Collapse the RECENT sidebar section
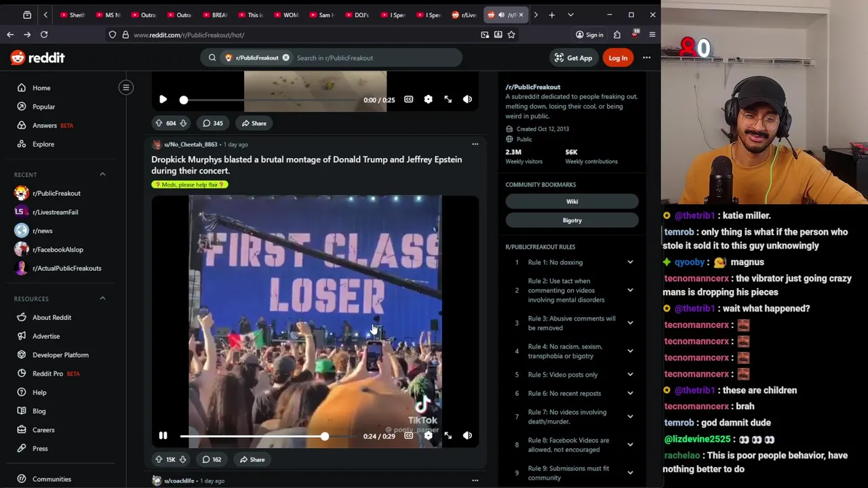The image size is (868, 488). pos(102,174)
